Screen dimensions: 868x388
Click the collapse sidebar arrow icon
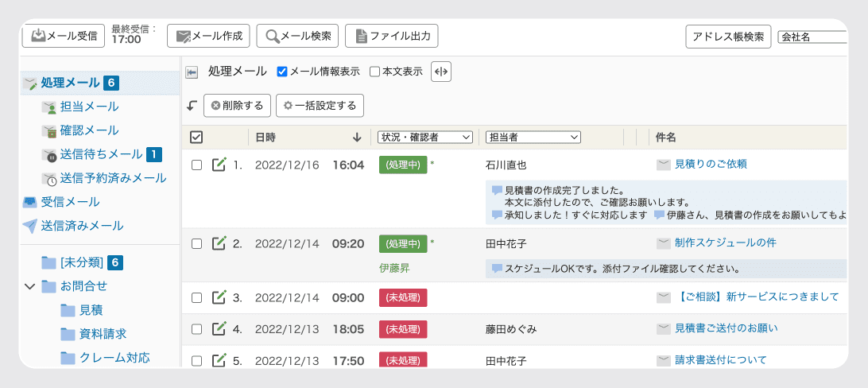coord(192,72)
